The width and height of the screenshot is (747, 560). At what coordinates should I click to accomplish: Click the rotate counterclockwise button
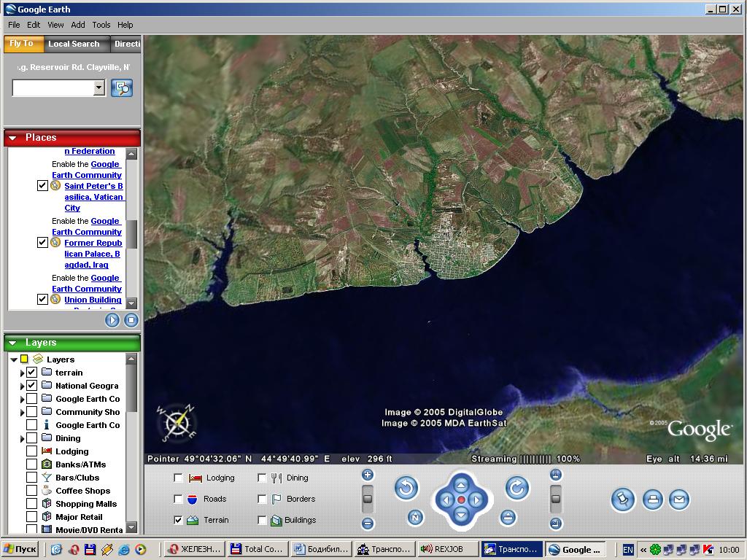coord(406,488)
